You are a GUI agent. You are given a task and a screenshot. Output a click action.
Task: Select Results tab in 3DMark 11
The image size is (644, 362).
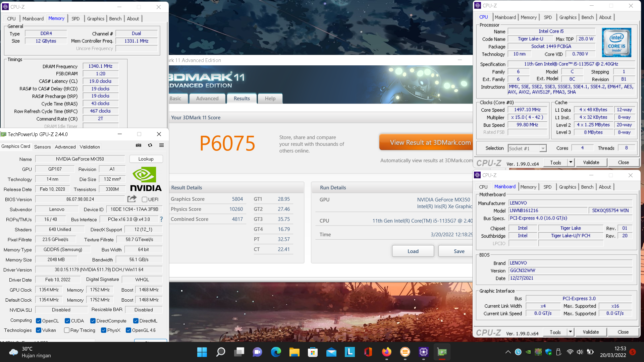241,99
